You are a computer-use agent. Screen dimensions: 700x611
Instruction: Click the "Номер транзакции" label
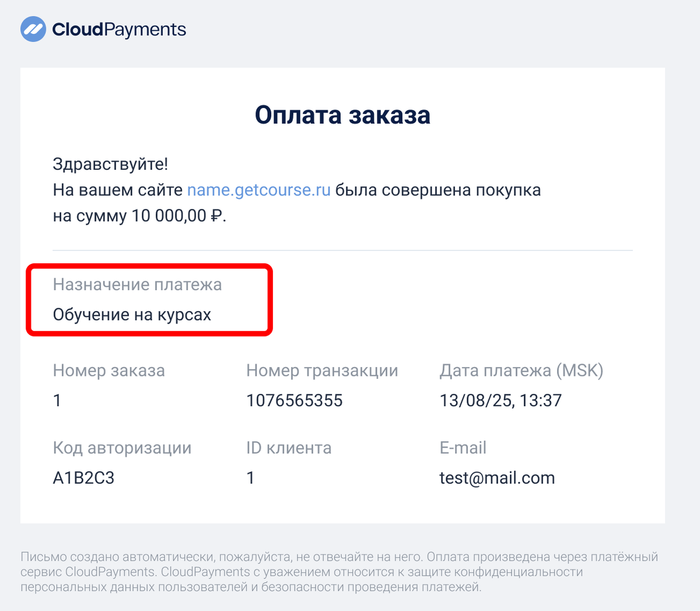(322, 371)
